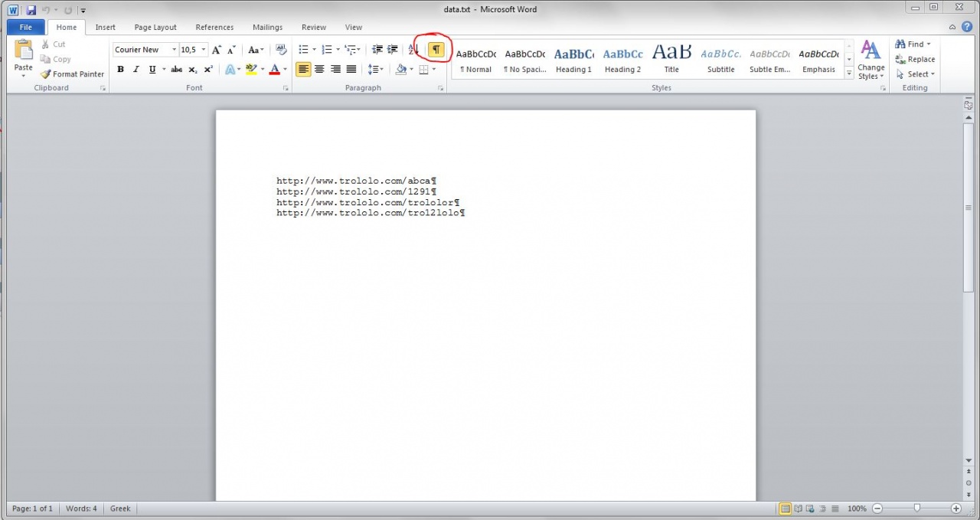Switch to the Page Layout tab

[x=155, y=28]
